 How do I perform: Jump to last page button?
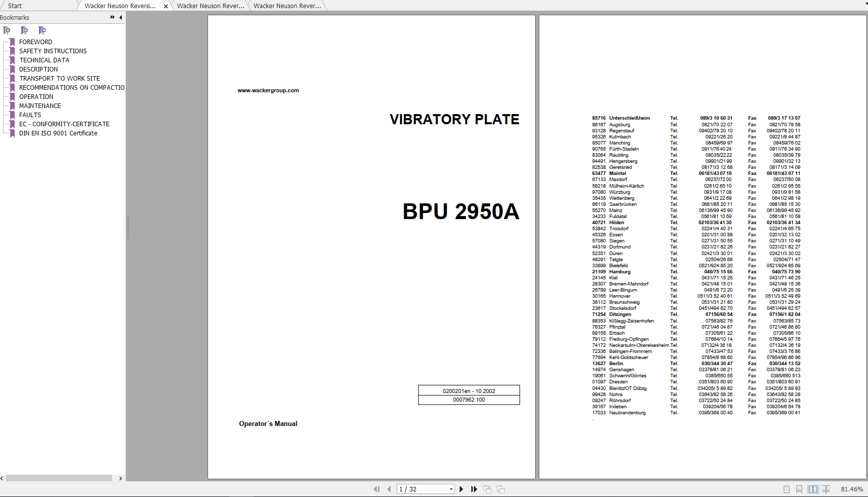tap(474, 489)
